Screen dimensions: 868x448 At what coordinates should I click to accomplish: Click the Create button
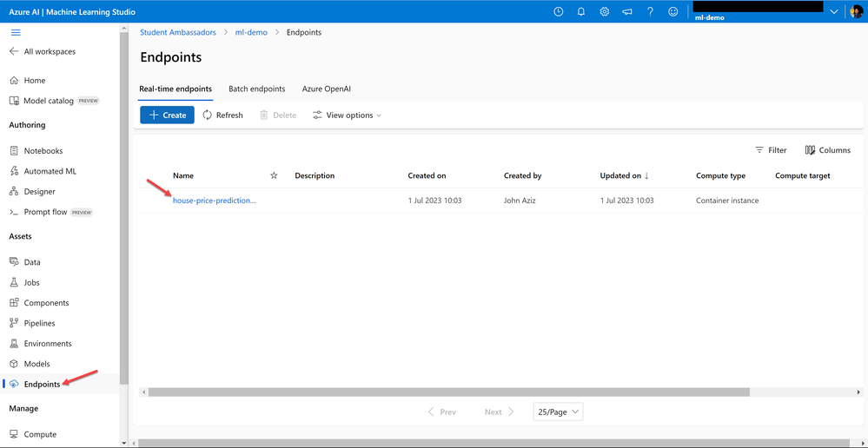pos(167,115)
